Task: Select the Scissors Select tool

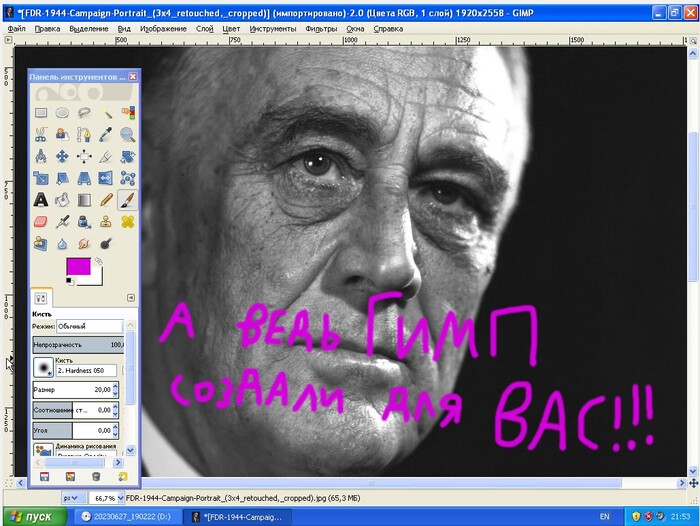Action: coord(41,134)
